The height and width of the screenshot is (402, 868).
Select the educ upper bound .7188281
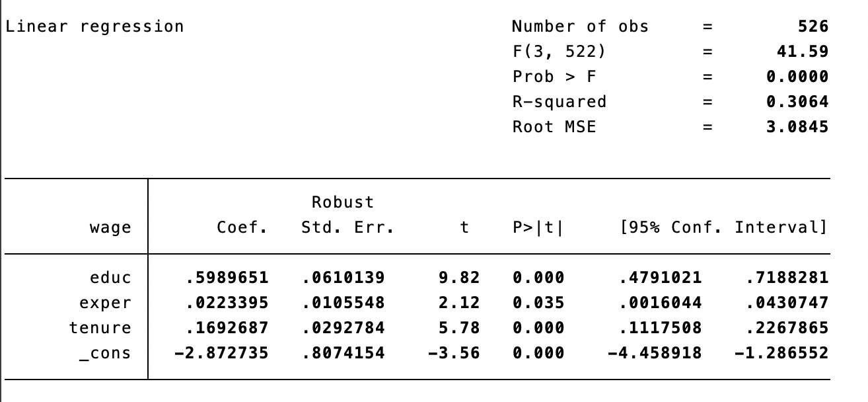787,277
